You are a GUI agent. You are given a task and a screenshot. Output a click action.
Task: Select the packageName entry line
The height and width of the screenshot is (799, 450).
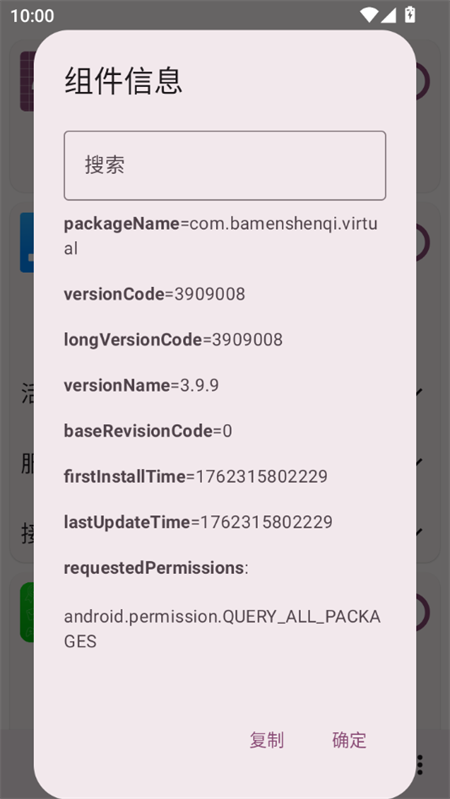click(x=221, y=236)
